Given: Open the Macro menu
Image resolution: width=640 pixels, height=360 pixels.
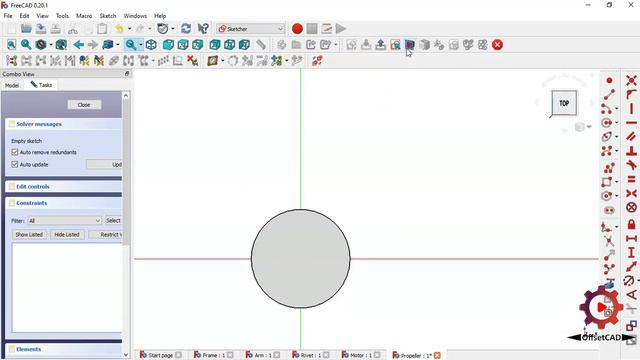Looking at the screenshot, I should coord(84,16).
